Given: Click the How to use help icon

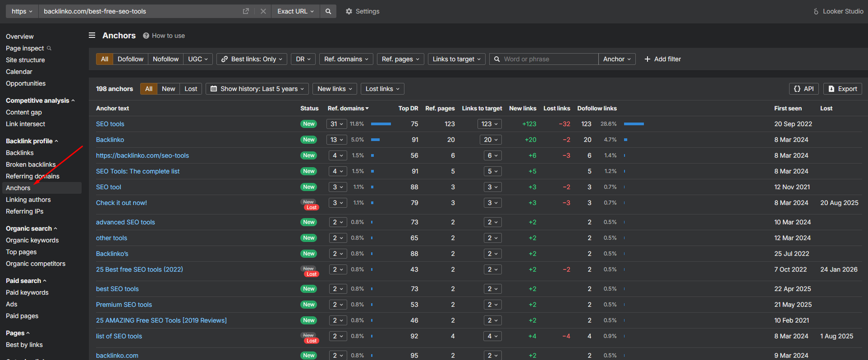Looking at the screenshot, I should pos(146,36).
